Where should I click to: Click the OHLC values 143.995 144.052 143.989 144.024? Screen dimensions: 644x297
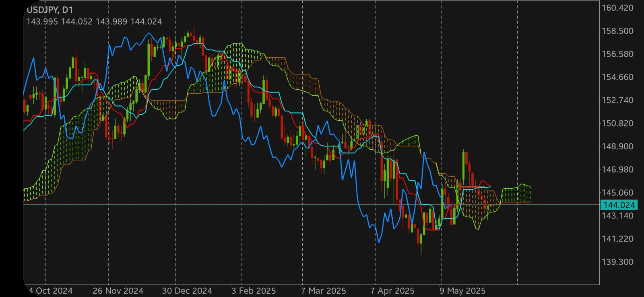94,22
